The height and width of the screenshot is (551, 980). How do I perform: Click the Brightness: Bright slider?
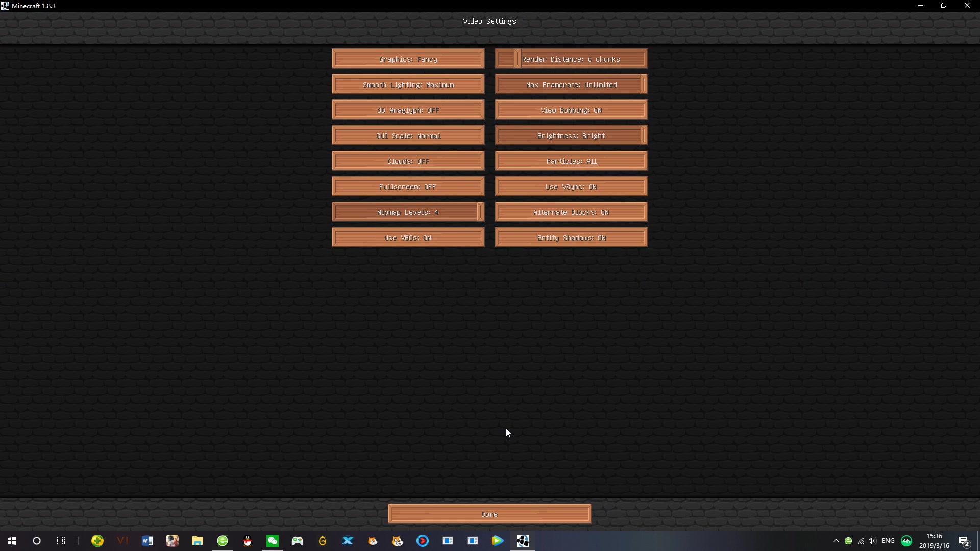tap(571, 135)
